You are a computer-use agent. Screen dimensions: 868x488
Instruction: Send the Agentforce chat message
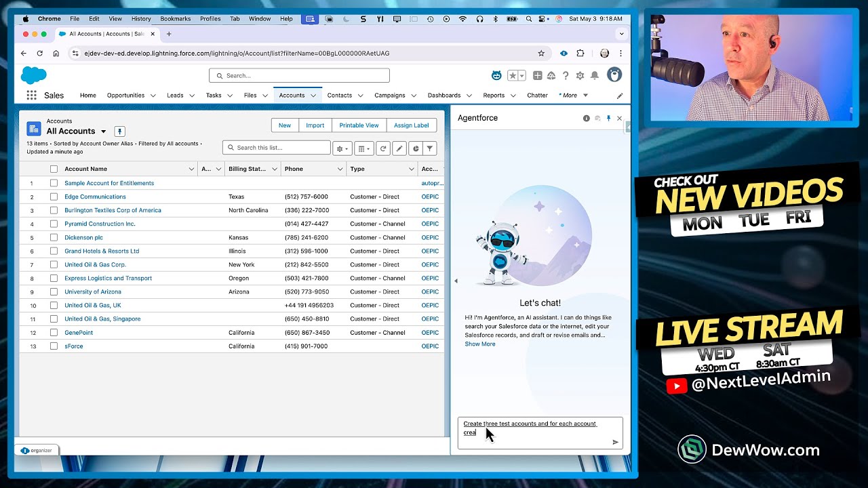[615, 442]
